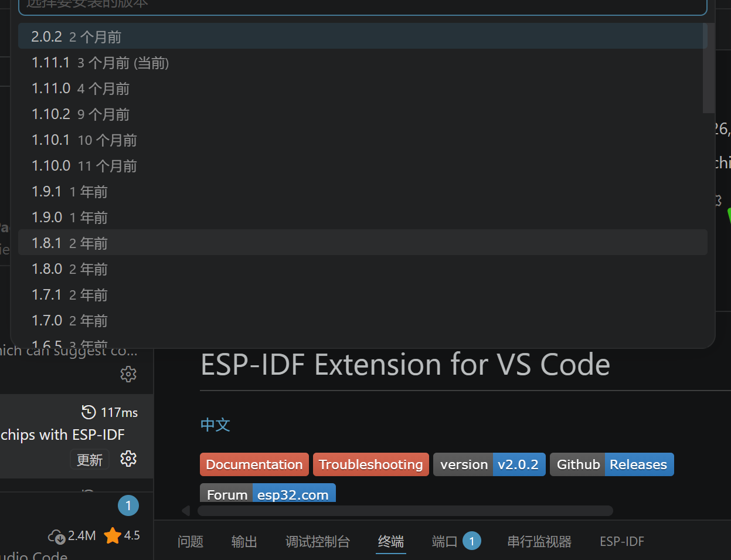
Task: Select version 1.10.2 entry
Action: pos(362,114)
